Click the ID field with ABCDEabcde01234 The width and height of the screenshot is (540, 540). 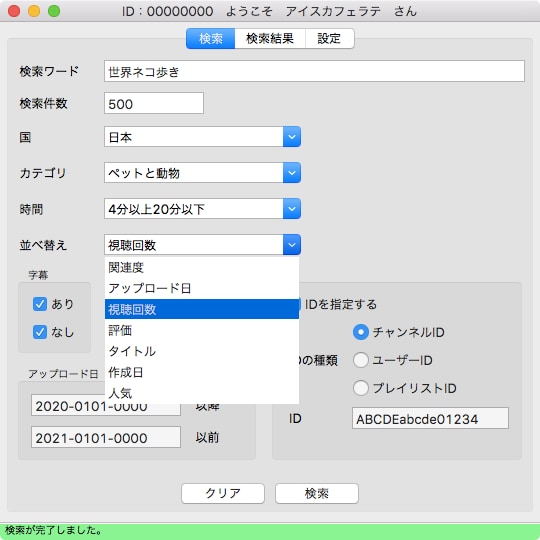tap(430, 418)
